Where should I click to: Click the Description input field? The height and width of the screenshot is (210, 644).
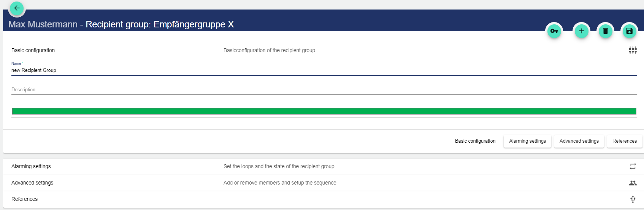click(x=324, y=90)
